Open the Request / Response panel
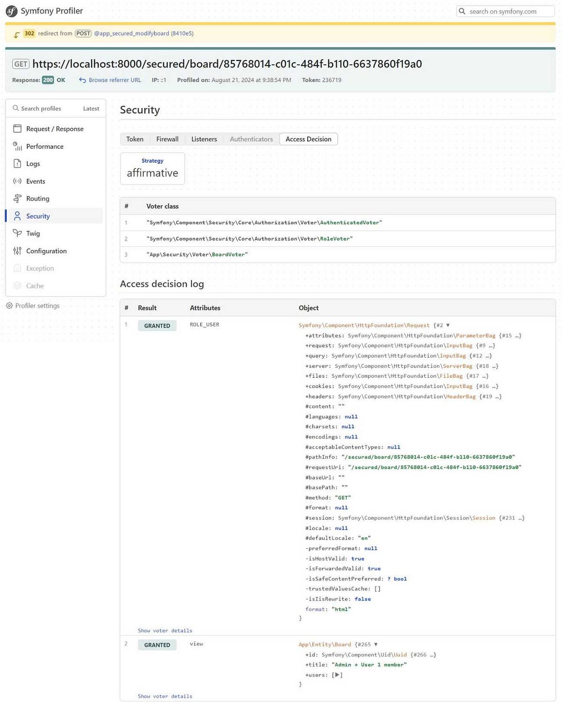 click(55, 129)
